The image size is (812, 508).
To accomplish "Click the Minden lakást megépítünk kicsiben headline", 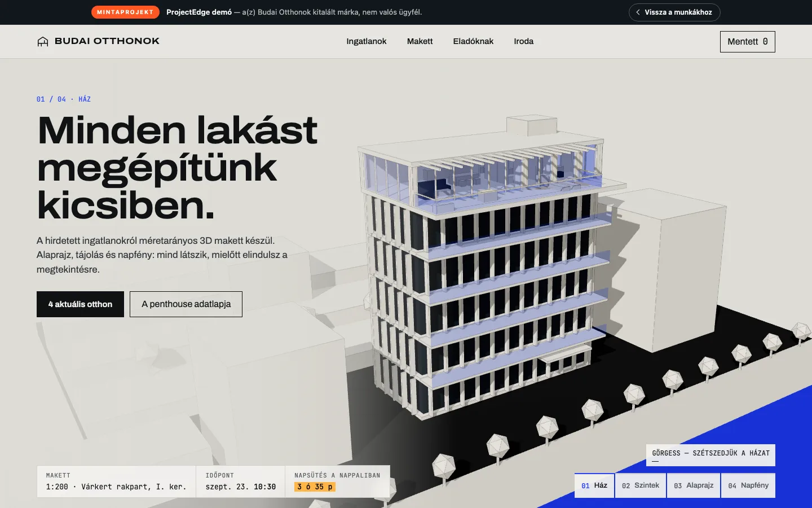I will click(178, 167).
